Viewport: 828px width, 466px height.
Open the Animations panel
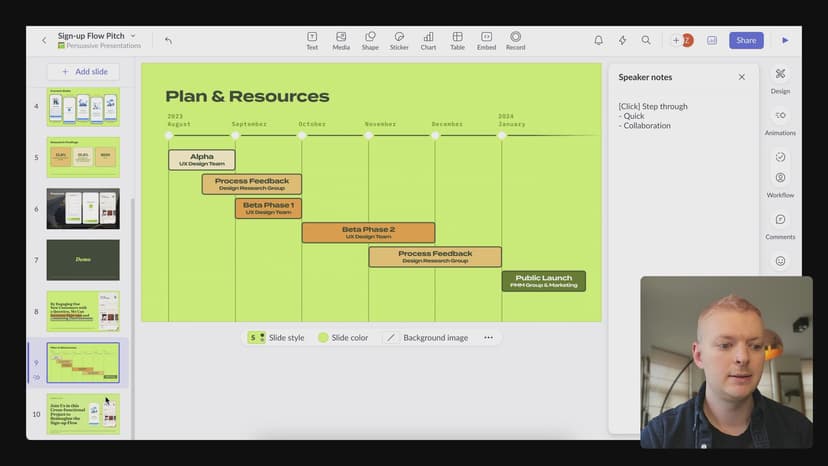click(x=780, y=120)
